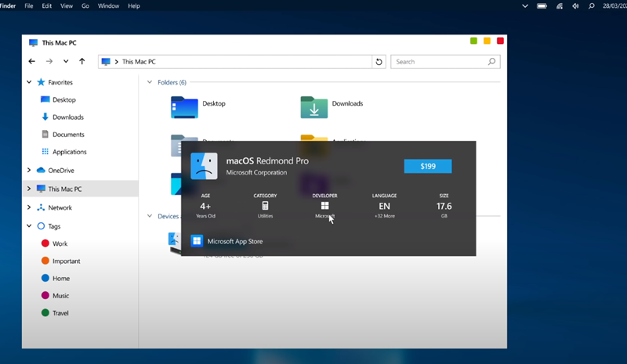Click the $199 price button
The image size is (627, 364).
click(x=427, y=166)
